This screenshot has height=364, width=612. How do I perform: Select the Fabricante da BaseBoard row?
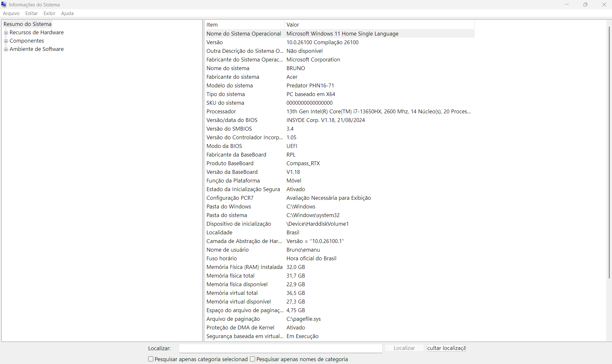tap(340, 155)
